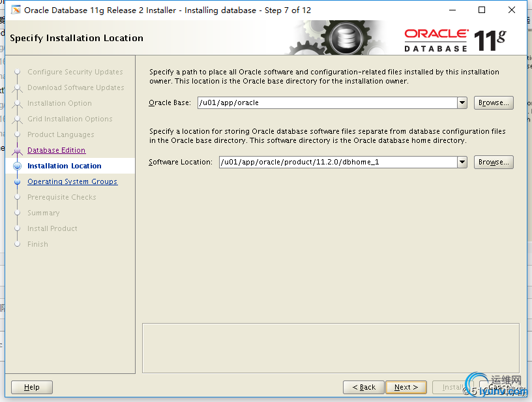This screenshot has width=532, height=402.
Task: Click the installer window title bar icon
Action: point(16,10)
